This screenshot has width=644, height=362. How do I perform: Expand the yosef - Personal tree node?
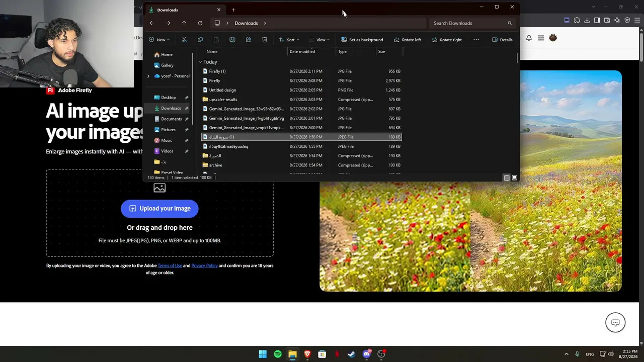pos(148,76)
